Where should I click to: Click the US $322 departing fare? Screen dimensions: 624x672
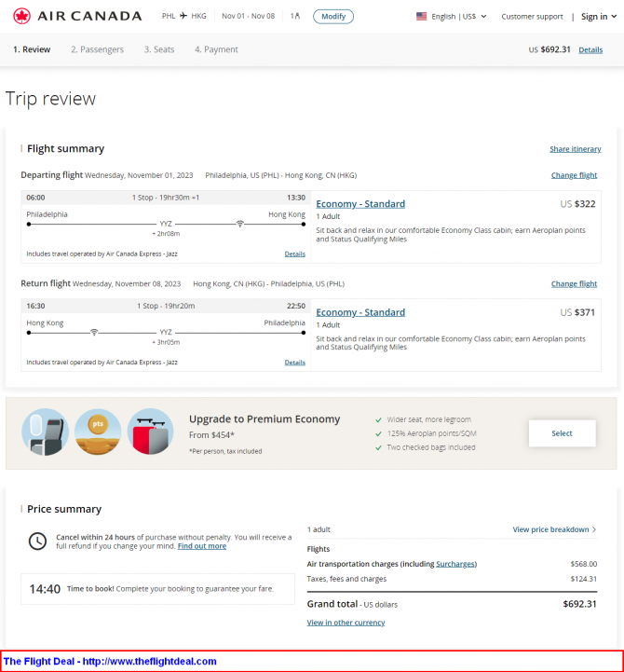pyautogui.click(x=577, y=204)
